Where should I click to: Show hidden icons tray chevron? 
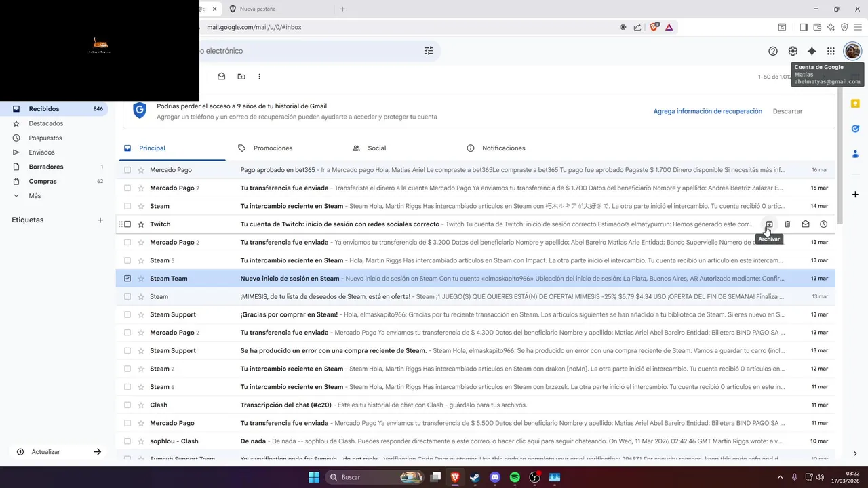point(780,477)
